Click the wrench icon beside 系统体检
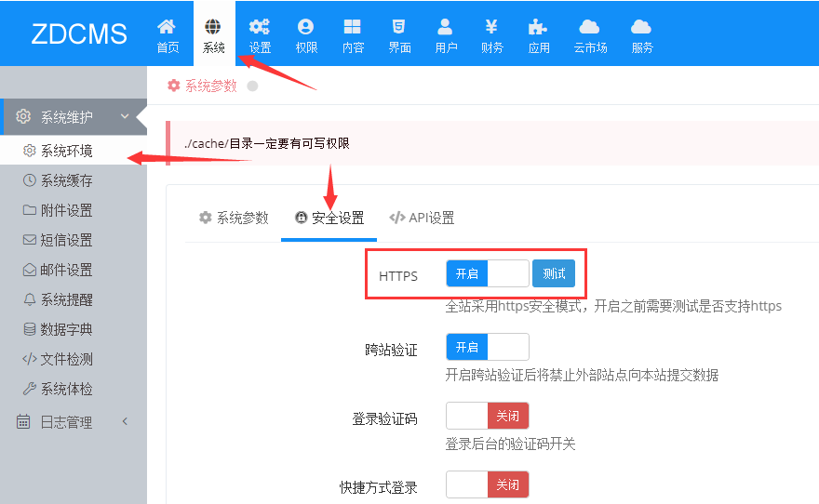 tap(30, 388)
